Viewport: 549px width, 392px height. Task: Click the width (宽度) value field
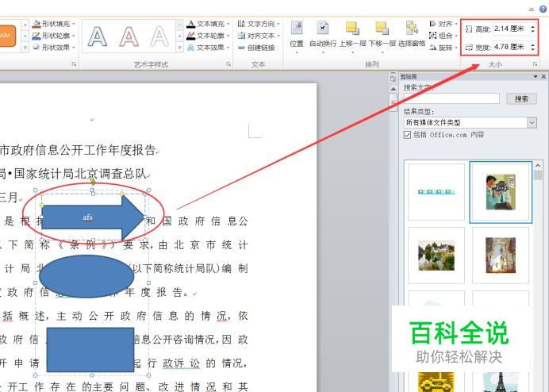[511, 47]
